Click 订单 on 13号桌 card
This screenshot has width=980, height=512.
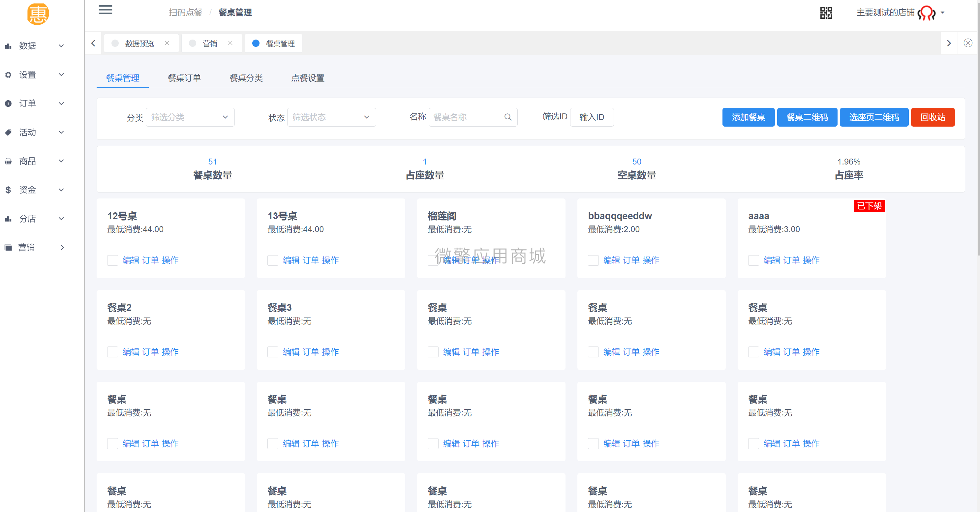point(310,260)
